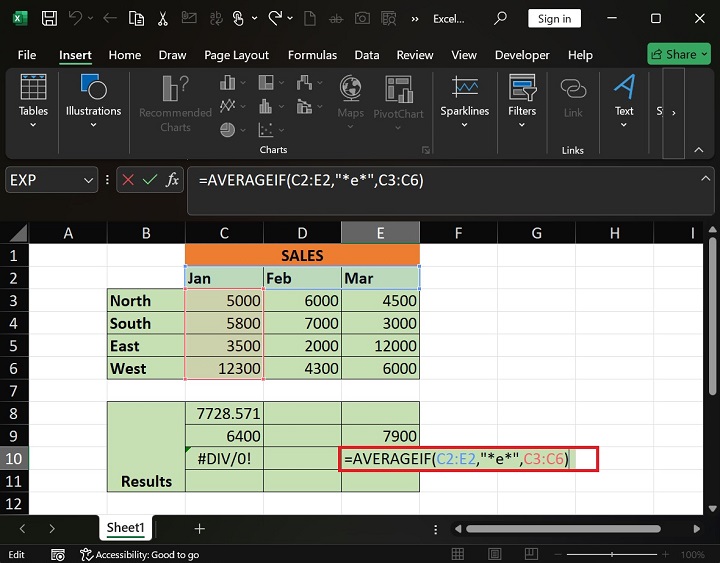Viewport: 720px width, 563px height.
Task: Expand the Name Box dropdown arrow
Action: 86,180
